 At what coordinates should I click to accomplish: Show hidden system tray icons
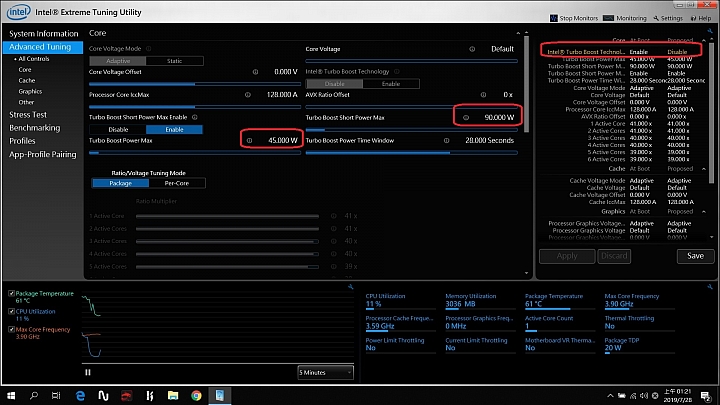(x=610, y=395)
